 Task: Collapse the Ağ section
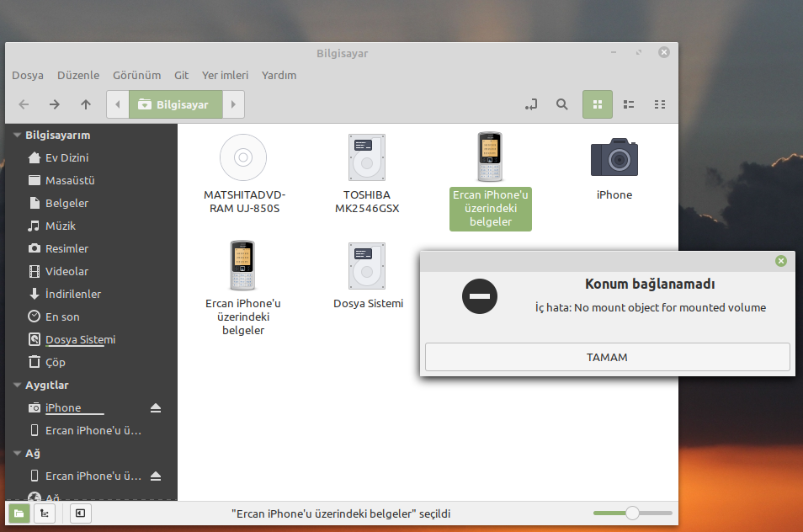click(x=18, y=453)
